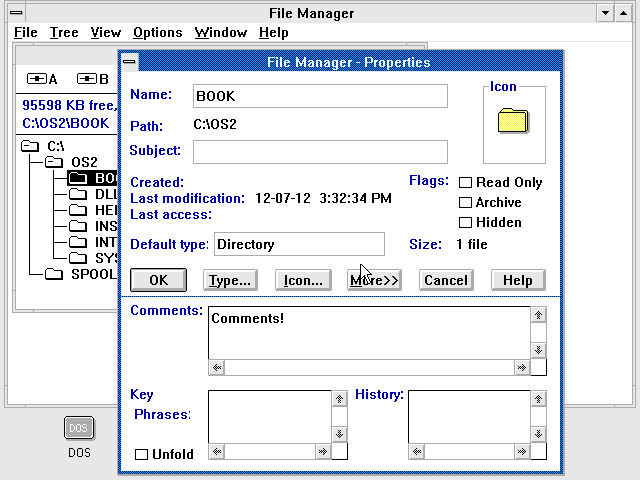640x480 pixels.
Task: Click the DLL folder icon in tree
Action: click(x=78, y=194)
